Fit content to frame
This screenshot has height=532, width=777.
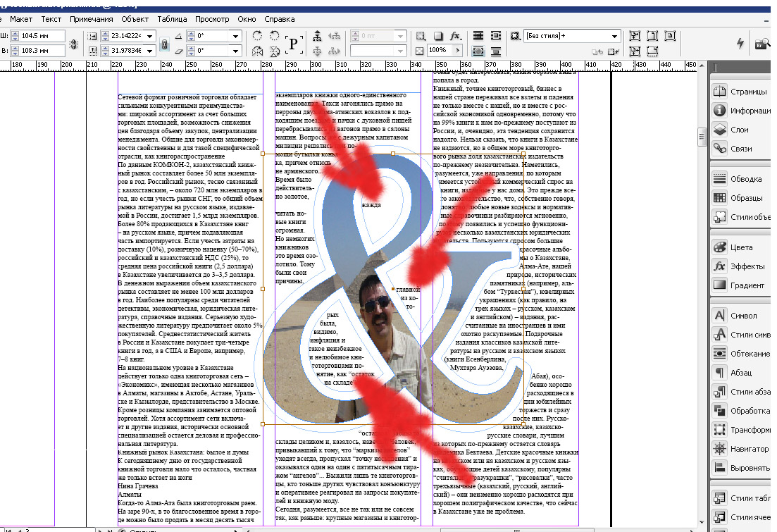[635, 36]
